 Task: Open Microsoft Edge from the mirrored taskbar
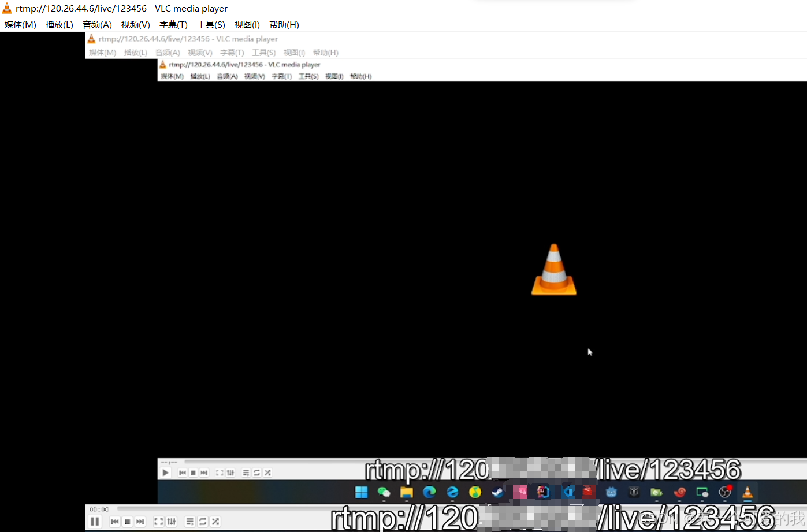[429, 492]
